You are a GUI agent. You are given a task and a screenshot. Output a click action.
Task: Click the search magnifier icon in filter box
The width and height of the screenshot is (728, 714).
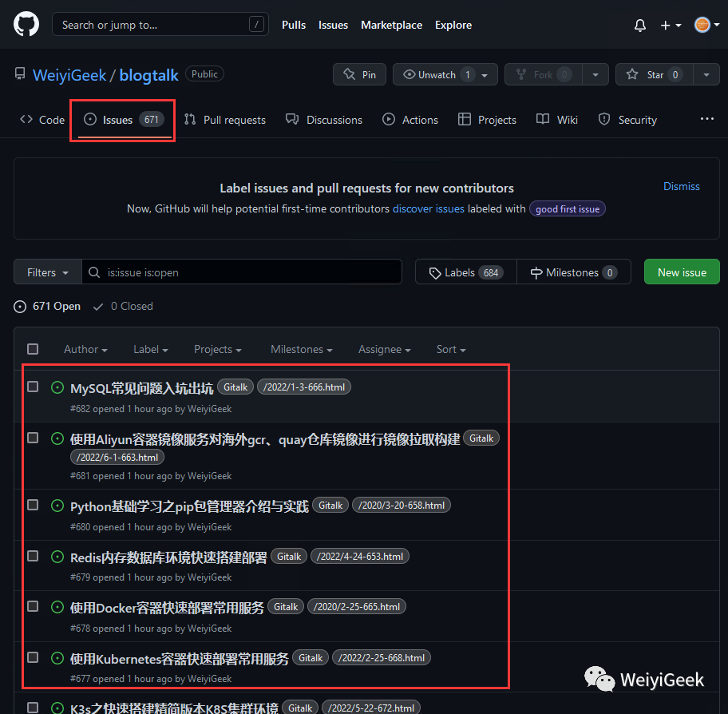click(94, 272)
